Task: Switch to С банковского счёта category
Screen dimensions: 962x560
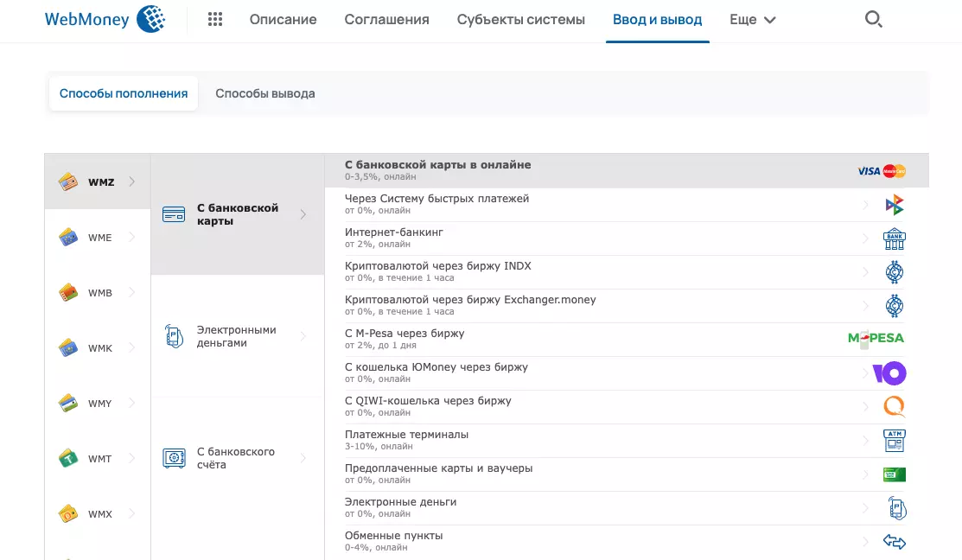Action: [x=237, y=458]
